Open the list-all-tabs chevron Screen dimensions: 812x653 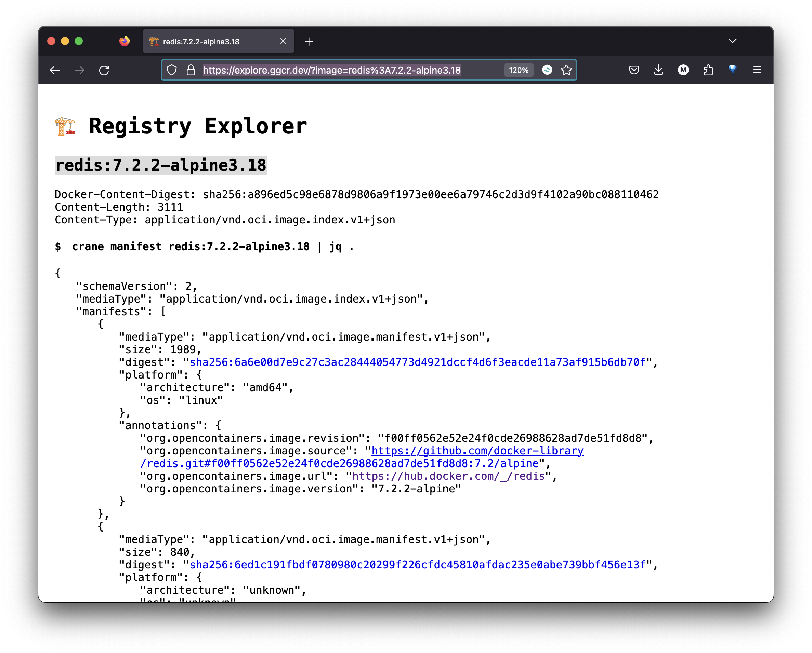click(732, 41)
